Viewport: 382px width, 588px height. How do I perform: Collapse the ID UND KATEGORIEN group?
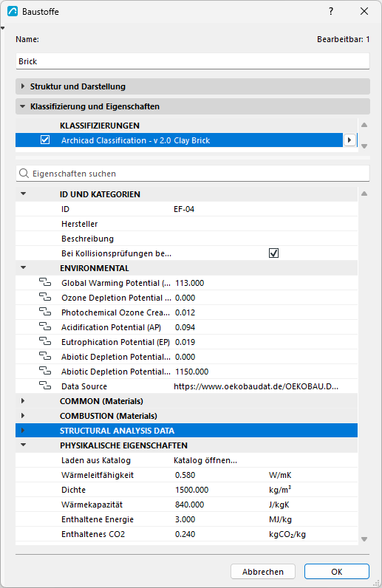tap(23, 194)
